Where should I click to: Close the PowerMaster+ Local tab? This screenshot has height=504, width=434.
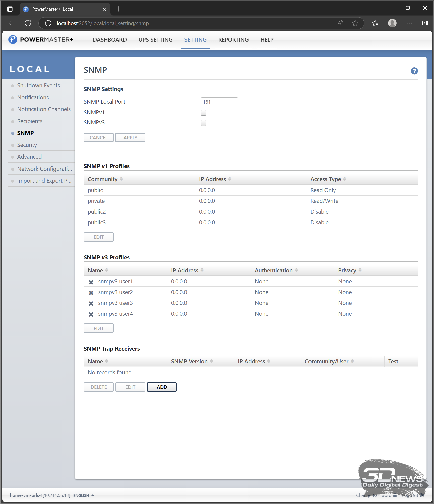[104, 9]
